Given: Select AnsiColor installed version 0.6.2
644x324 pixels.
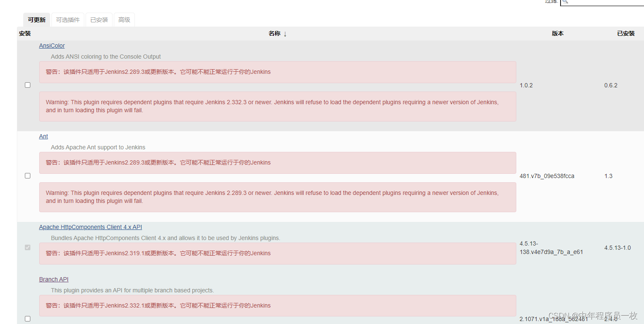Looking at the screenshot, I should (611, 85).
